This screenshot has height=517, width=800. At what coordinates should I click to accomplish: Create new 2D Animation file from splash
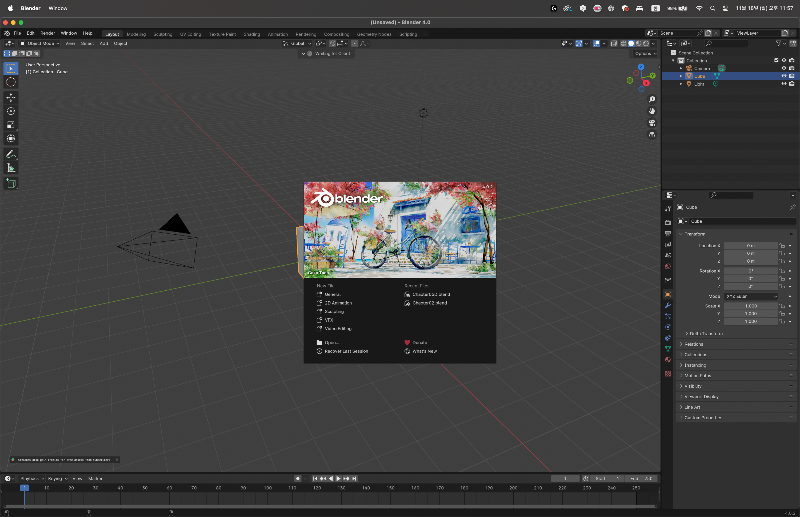(335, 303)
